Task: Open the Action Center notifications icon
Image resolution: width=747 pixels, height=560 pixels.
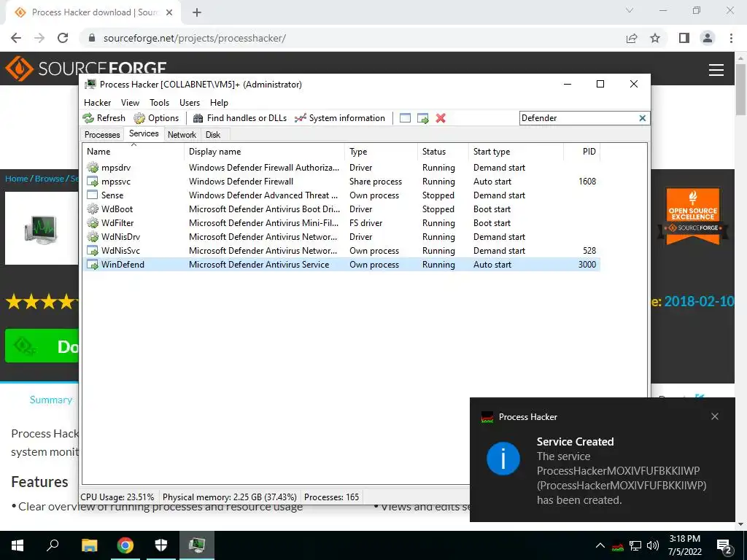Action: point(725,545)
